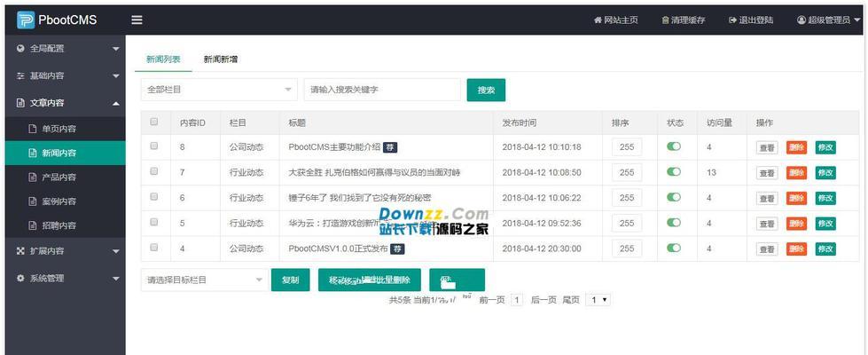Image resolution: width=868 pixels, height=355 pixels.
Task: Open the 超级管理员 user dropdown
Action: [829, 20]
